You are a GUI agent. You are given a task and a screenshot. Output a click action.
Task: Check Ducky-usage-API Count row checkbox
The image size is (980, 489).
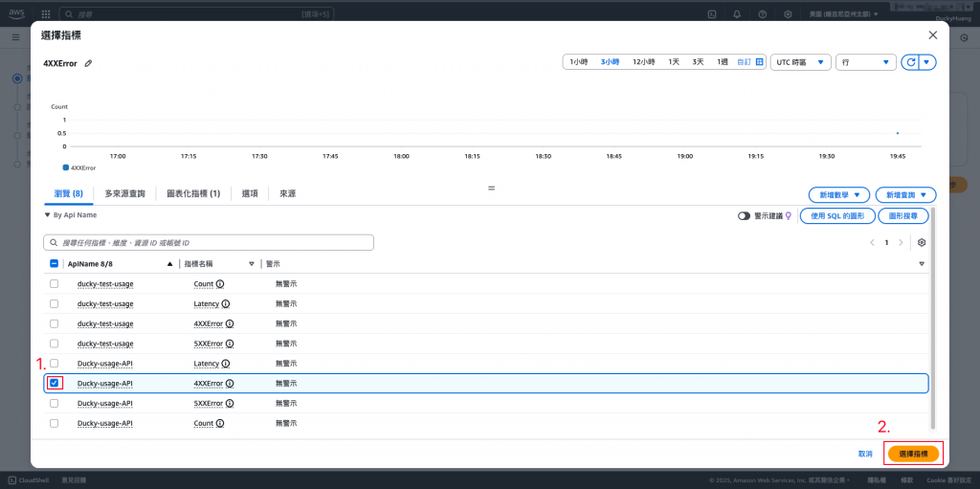click(x=54, y=423)
